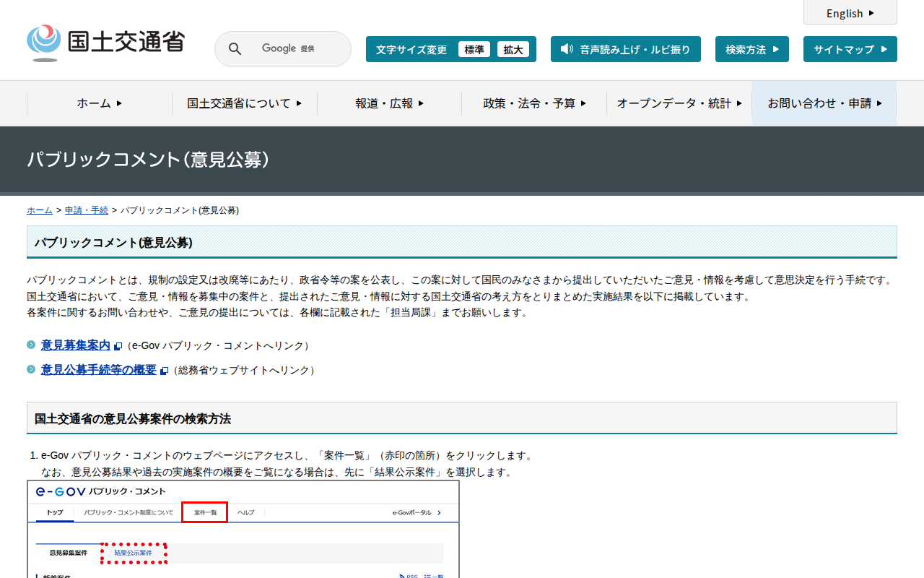Click the magnifying glass search icon

[235, 49]
